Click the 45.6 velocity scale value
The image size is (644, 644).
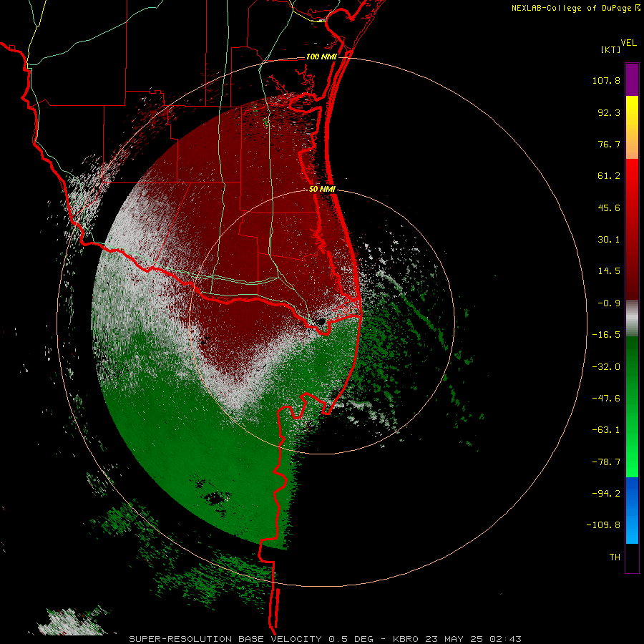click(x=609, y=208)
